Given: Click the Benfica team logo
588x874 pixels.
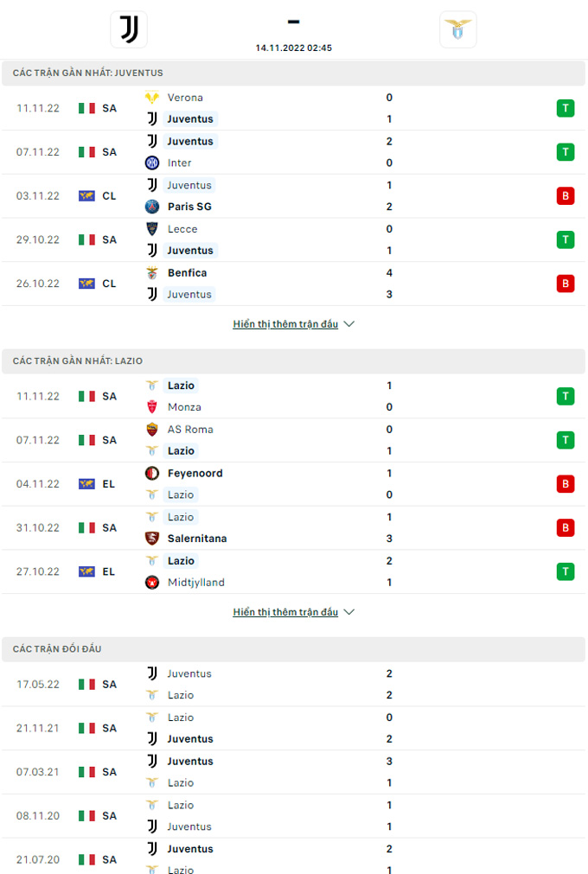Looking at the screenshot, I should 152,272.
